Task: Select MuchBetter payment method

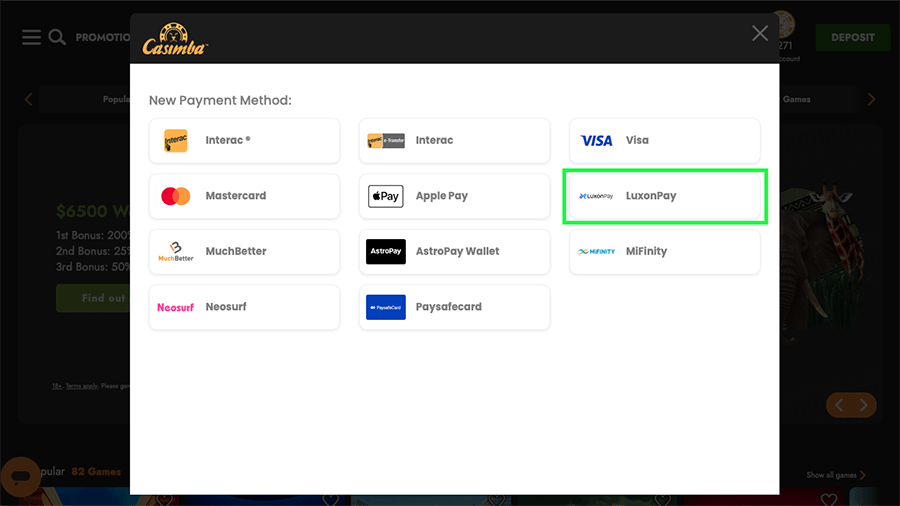Action: [245, 252]
